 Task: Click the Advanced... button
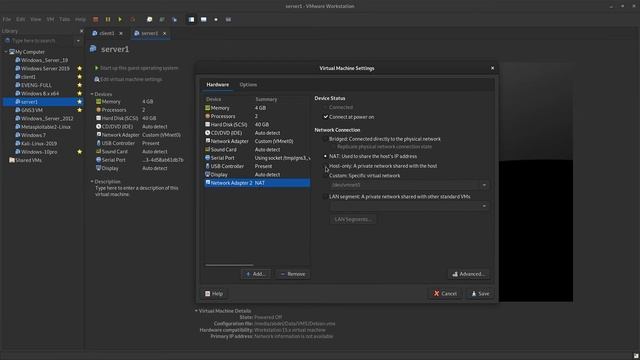pos(469,274)
